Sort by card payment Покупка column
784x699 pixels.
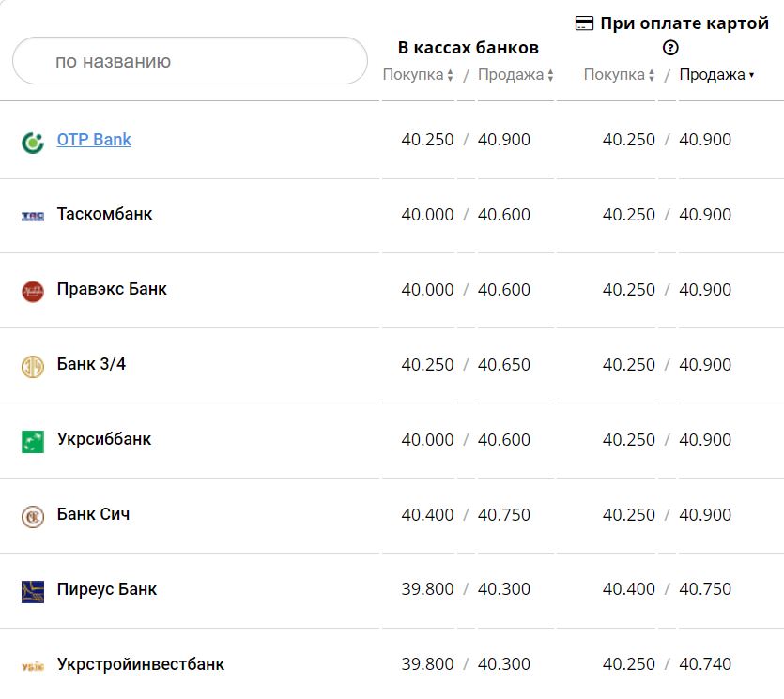point(619,75)
